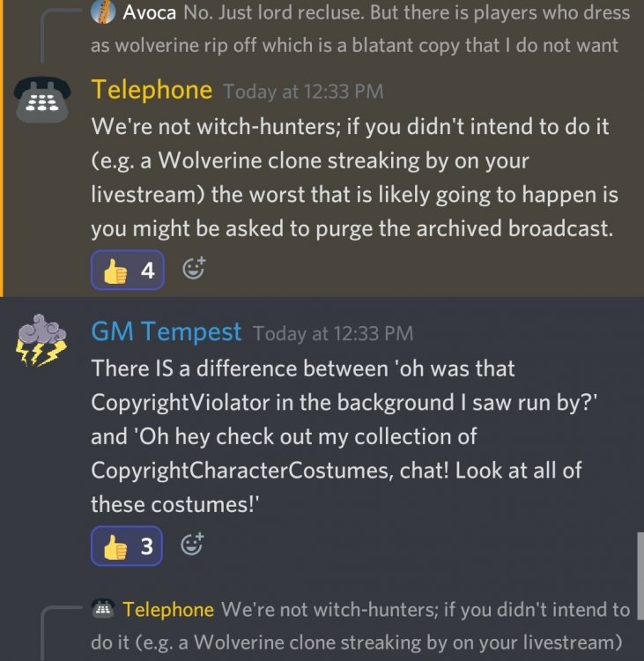This screenshot has width=644, height=661.
Task: Click Telephone username in bottom reply preview
Action: (168, 610)
